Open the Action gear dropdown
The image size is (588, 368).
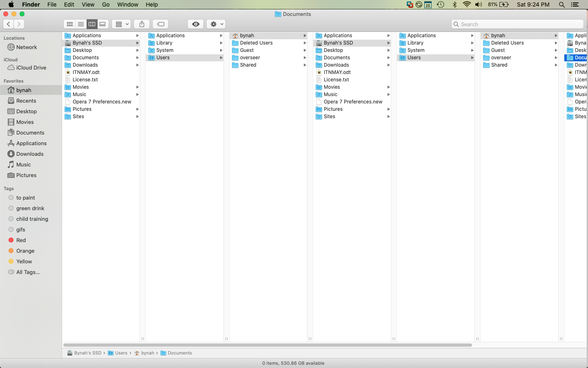click(x=216, y=24)
